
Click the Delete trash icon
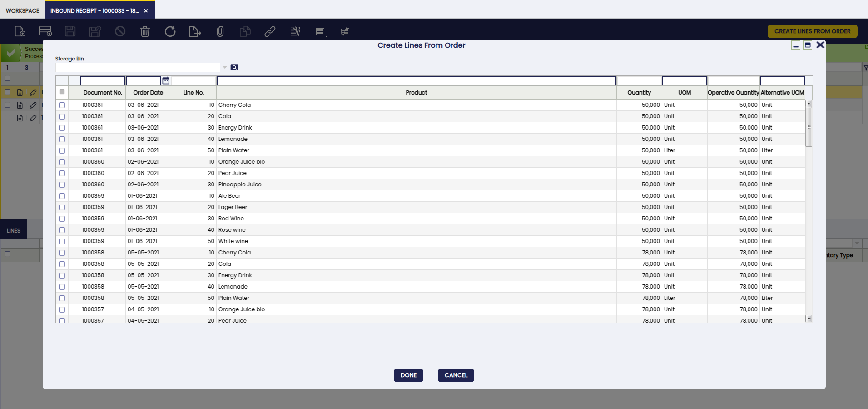pyautogui.click(x=145, y=31)
